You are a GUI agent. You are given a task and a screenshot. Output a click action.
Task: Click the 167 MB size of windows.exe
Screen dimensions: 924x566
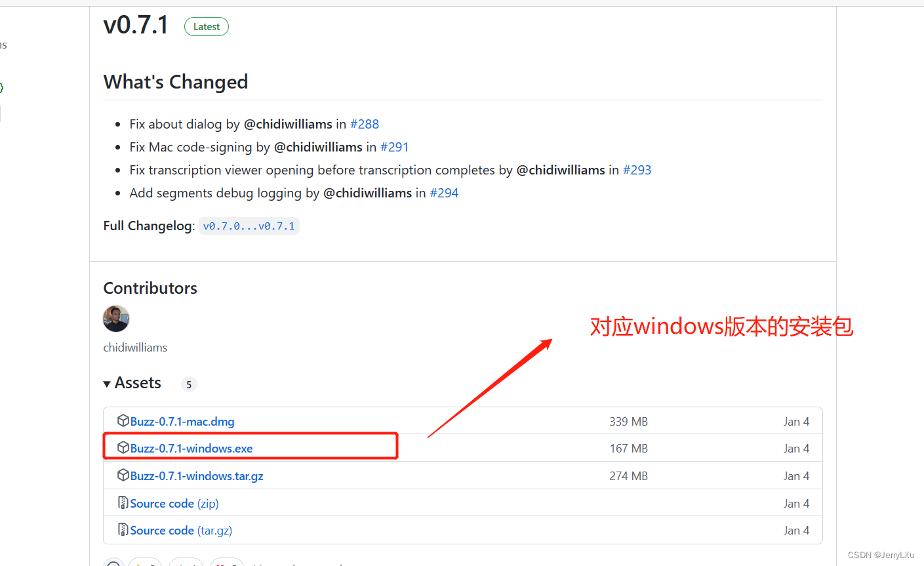[x=628, y=448]
